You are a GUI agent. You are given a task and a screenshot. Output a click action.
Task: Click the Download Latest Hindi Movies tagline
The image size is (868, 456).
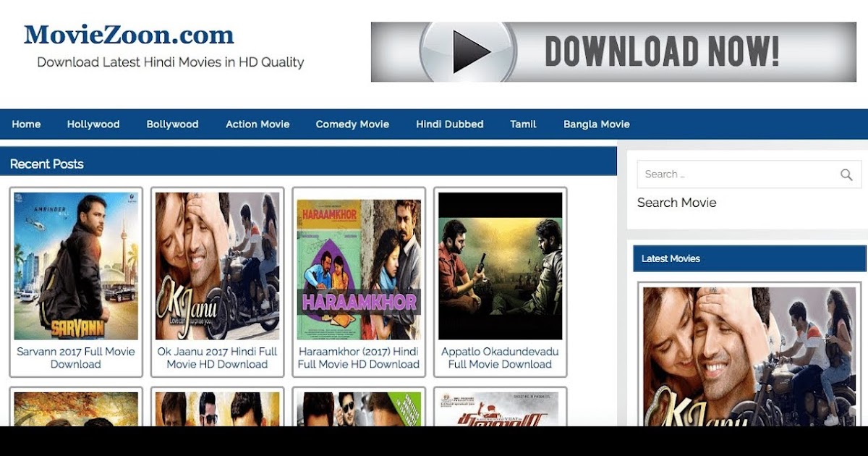point(171,62)
